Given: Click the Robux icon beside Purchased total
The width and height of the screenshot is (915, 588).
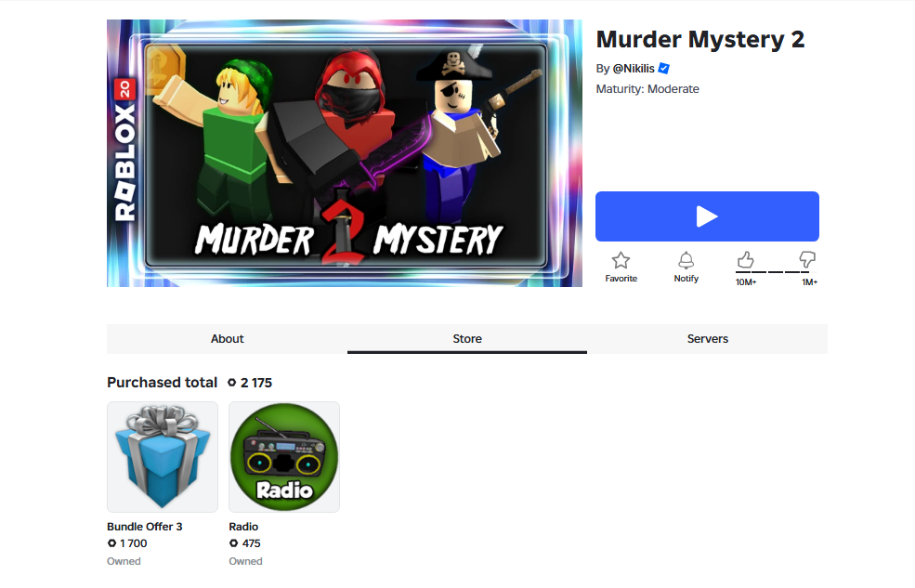Looking at the screenshot, I should [231, 383].
